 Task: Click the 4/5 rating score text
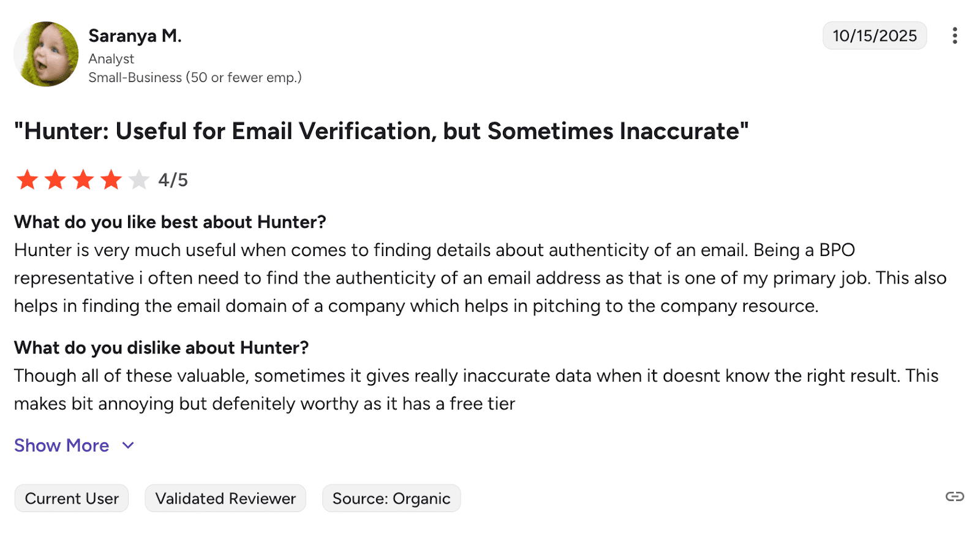click(173, 180)
